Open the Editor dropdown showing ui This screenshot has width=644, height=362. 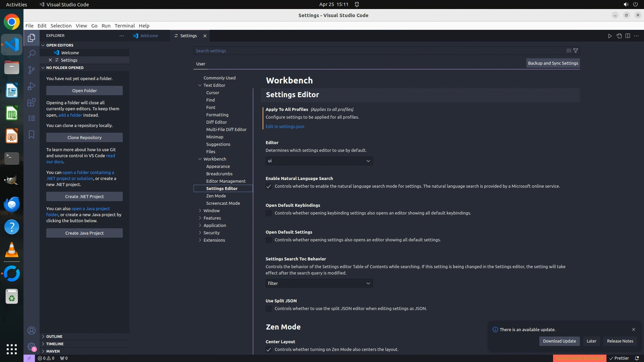[319, 161]
